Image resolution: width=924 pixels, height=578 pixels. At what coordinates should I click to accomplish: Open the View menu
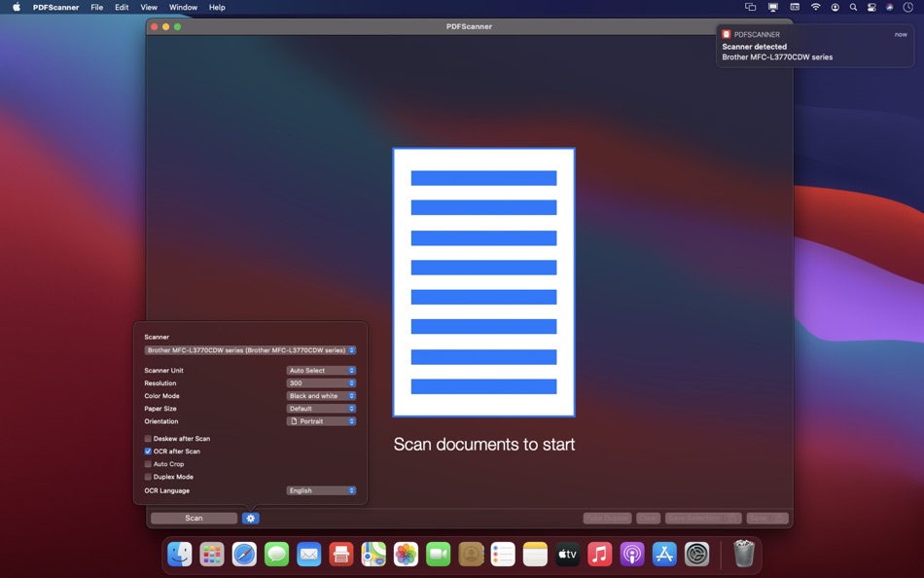click(x=149, y=7)
